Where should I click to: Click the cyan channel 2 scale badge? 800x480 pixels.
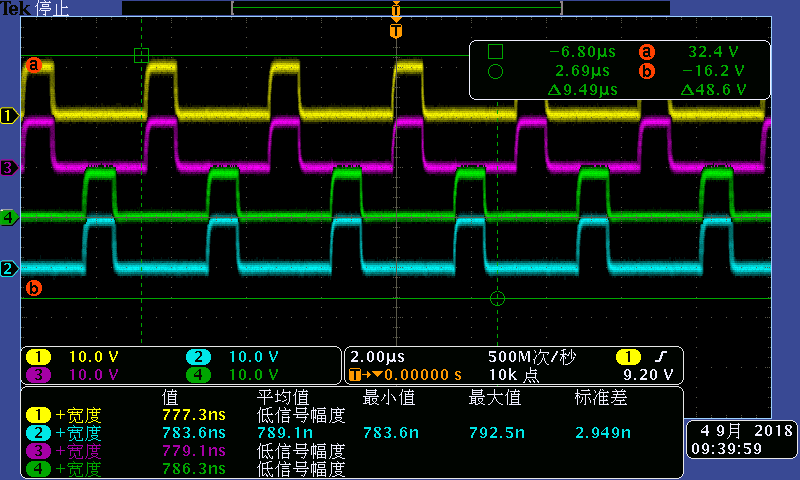click(x=198, y=357)
